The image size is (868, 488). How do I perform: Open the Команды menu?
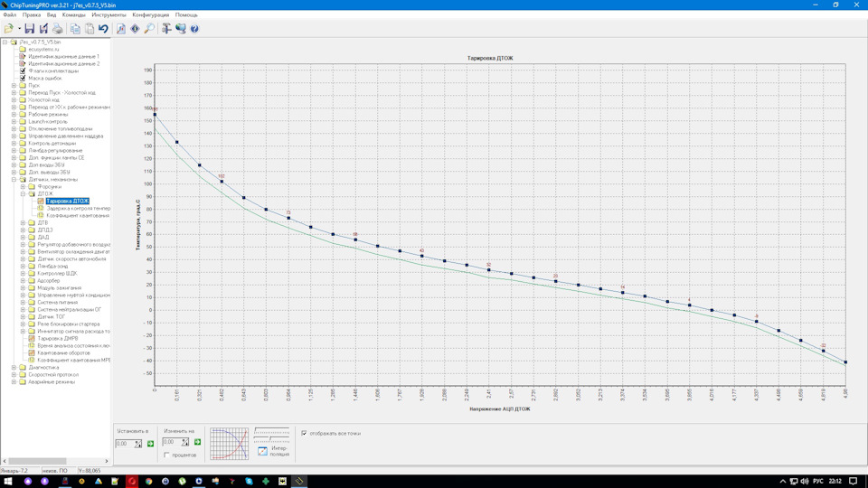click(x=73, y=15)
